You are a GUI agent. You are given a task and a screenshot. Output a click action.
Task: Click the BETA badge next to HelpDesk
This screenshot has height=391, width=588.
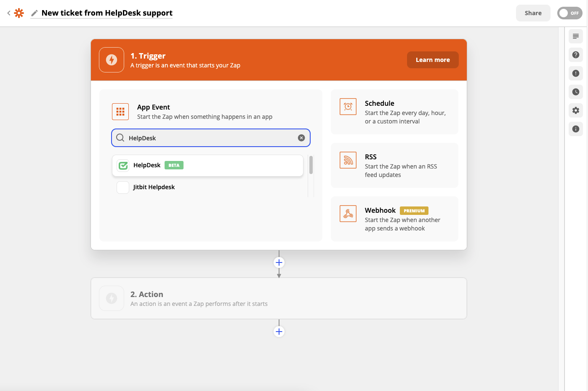click(174, 165)
